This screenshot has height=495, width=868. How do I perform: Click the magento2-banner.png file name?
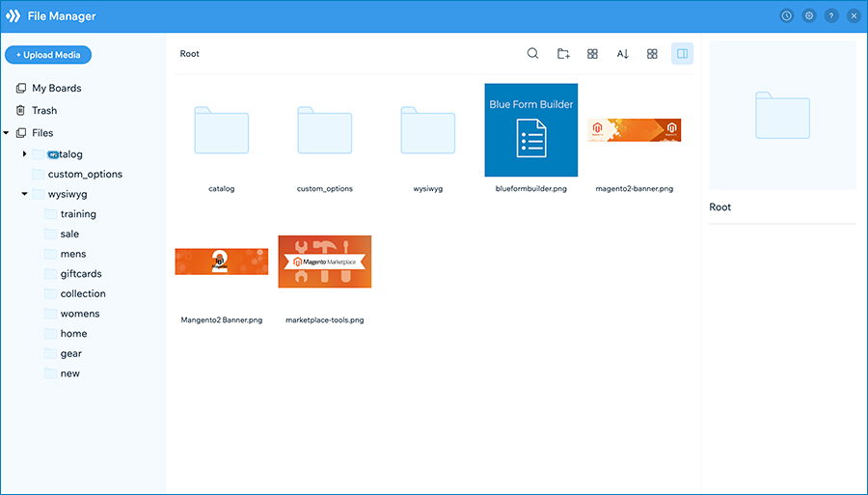635,189
